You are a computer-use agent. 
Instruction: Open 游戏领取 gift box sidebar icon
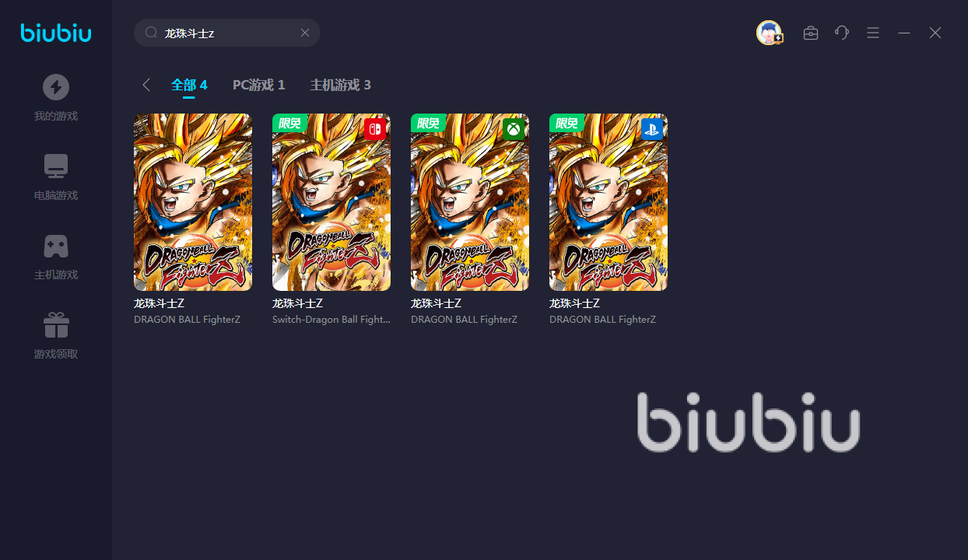tap(56, 325)
